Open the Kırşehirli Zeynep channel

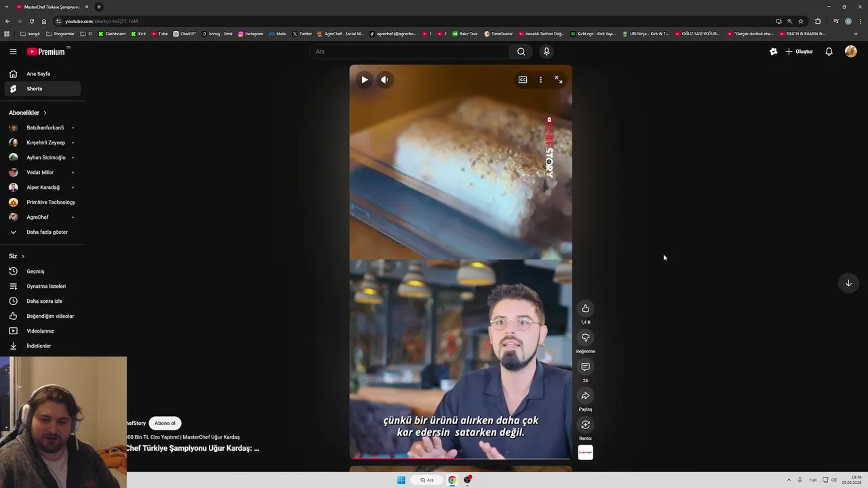point(43,142)
